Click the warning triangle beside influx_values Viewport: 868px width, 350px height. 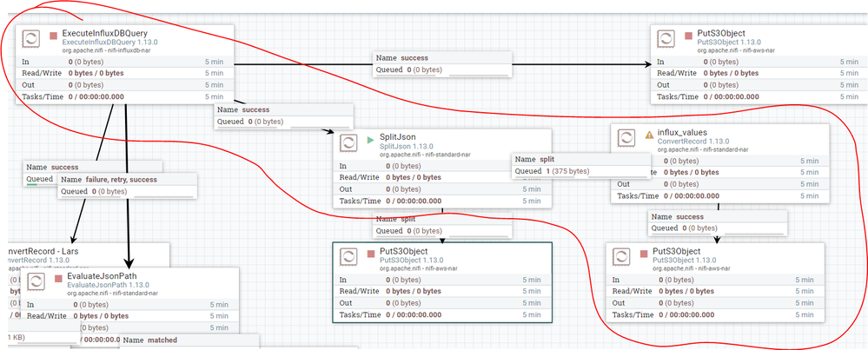coord(649,135)
